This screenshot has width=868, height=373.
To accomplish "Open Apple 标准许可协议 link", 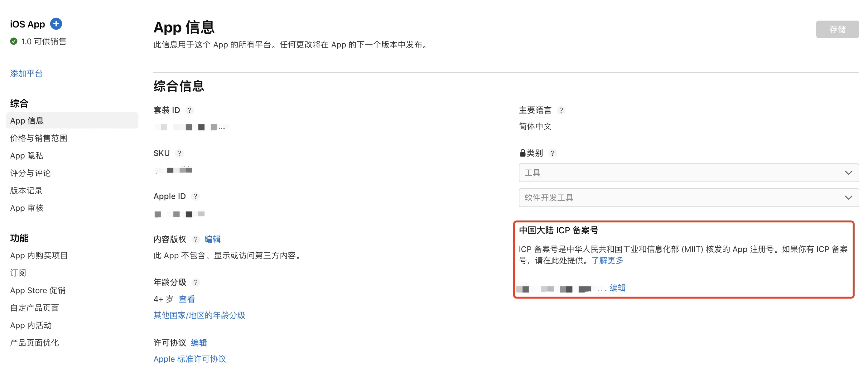I will click(x=190, y=359).
